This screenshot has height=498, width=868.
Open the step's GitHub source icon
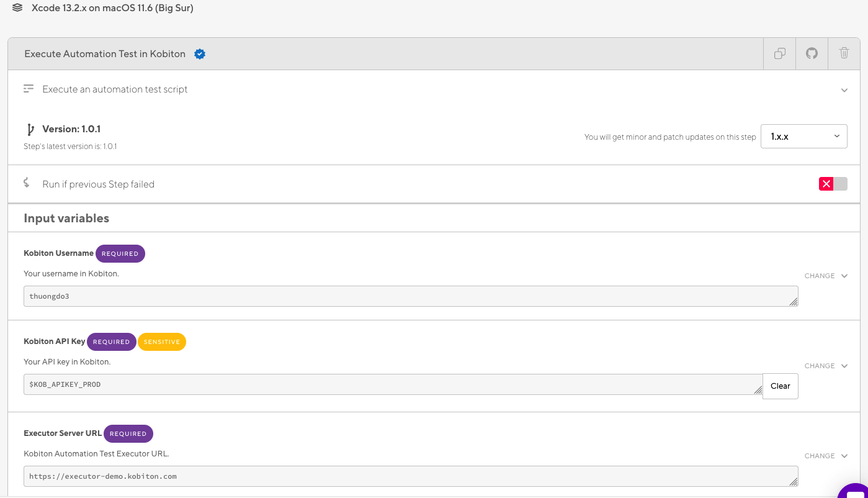[x=812, y=53]
